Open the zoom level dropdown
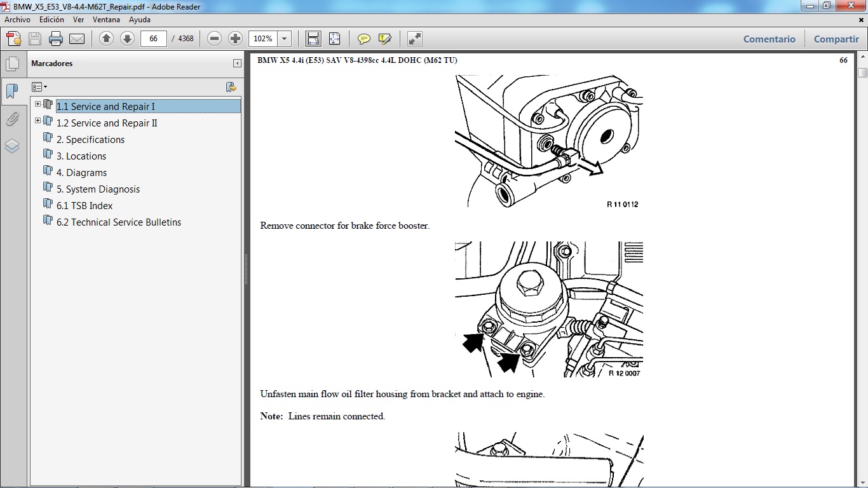The width and height of the screenshot is (868, 488). pyautogui.click(x=285, y=39)
